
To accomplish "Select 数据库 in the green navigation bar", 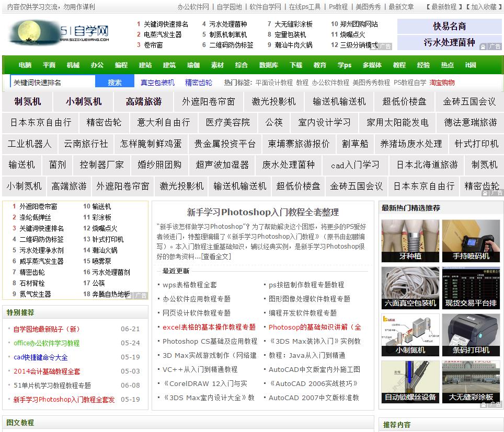I will point(268,65).
